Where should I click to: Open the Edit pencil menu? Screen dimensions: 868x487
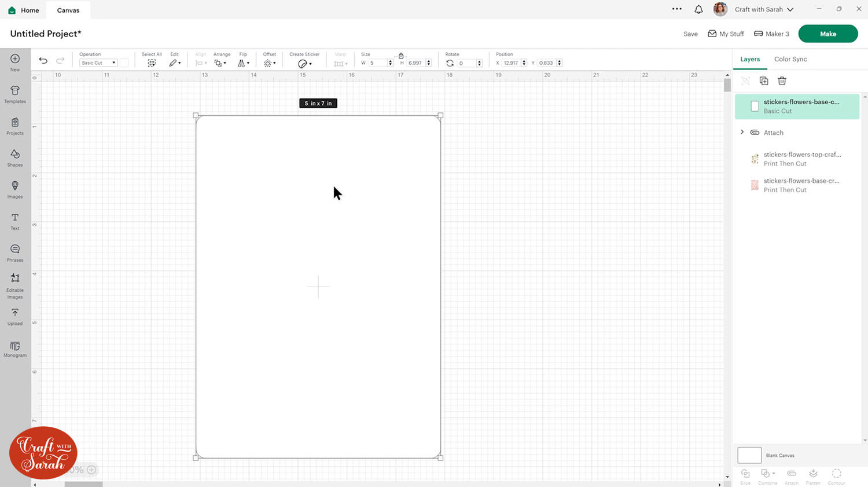pos(175,63)
